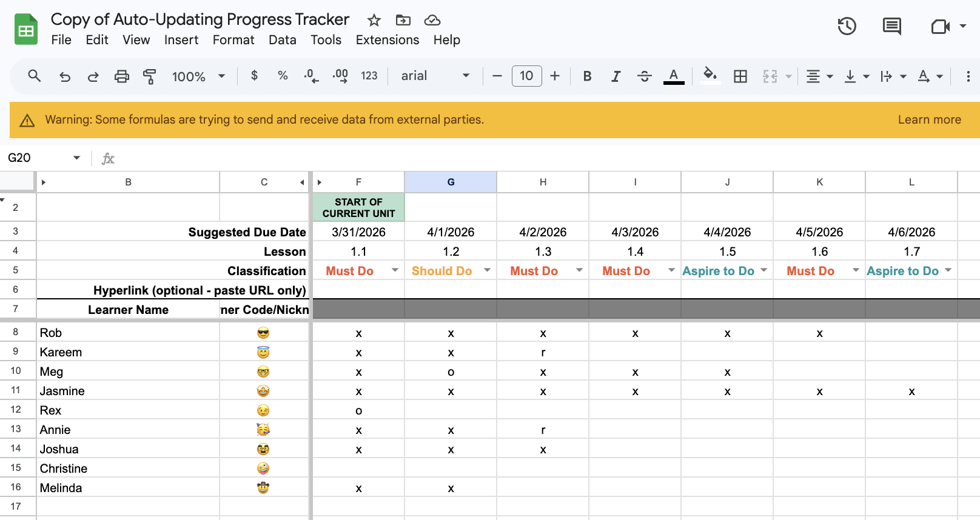Print the spreadsheet
Viewport: 980px width, 520px height.
122,76
